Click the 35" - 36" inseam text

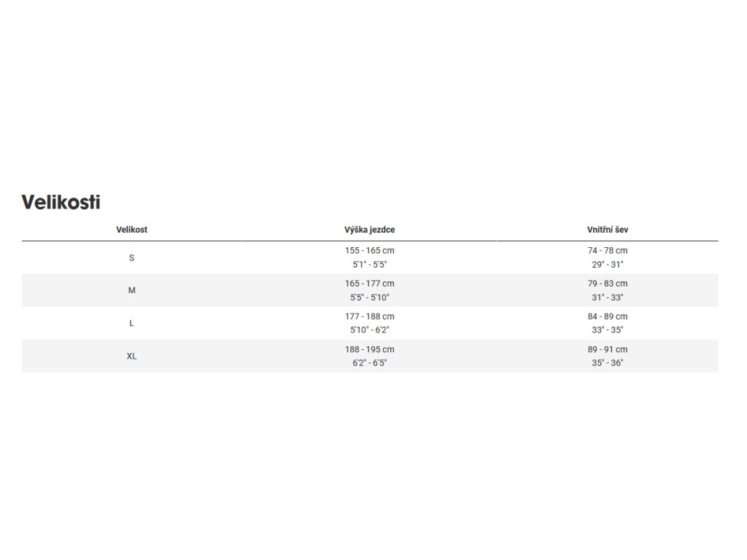tap(607, 363)
